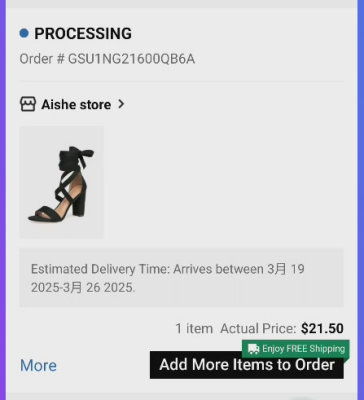This screenshot has height=400, width=364.
Task: Tap the Estimated Delivery Time info box
Action: 182,277
